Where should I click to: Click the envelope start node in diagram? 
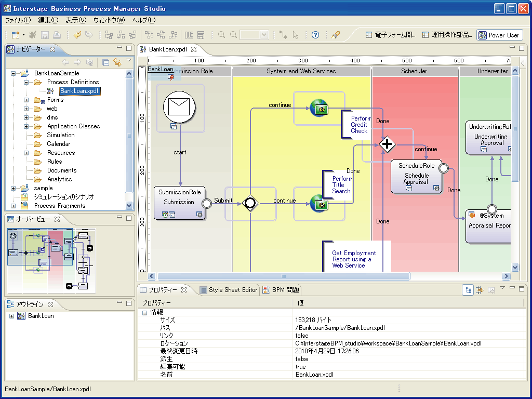click(179, 107)
